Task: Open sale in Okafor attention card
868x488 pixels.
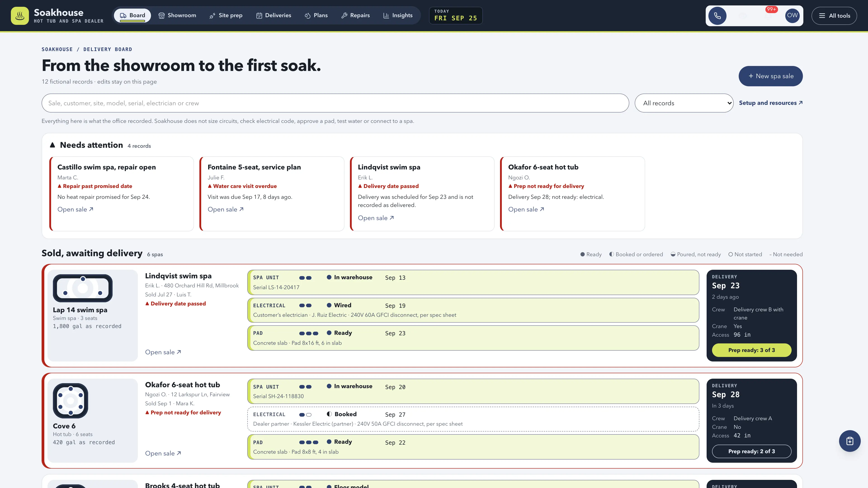Action: coord(526,209)
